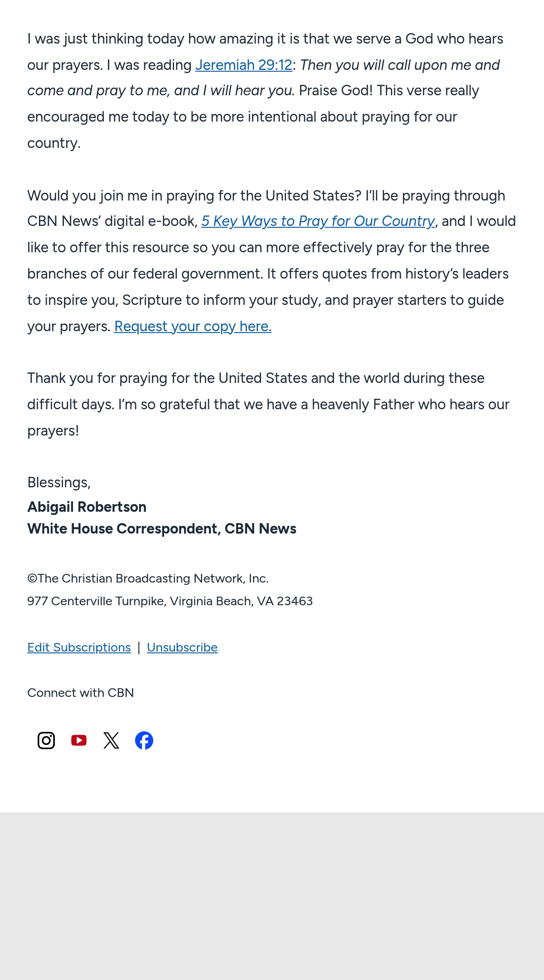Viewport: 544px width, 980px height.
Task: Click the Blessings closing text
Action: 59,482
